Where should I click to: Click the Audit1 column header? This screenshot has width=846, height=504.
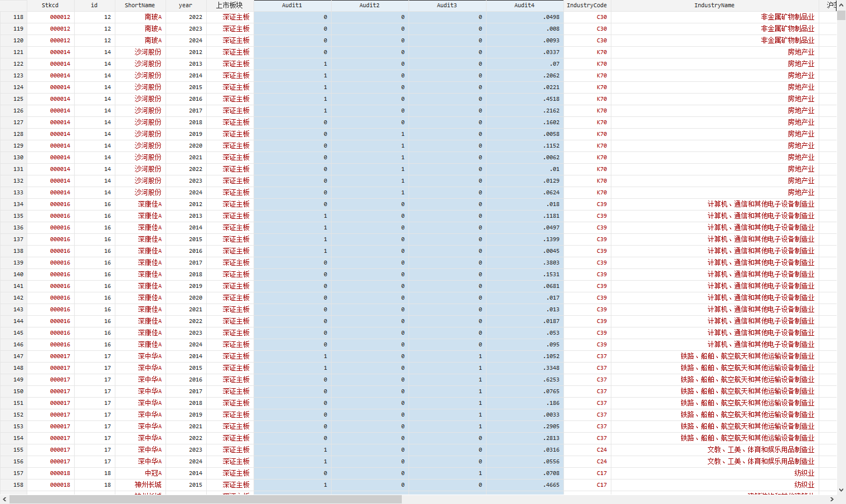(x=292, y=5)
